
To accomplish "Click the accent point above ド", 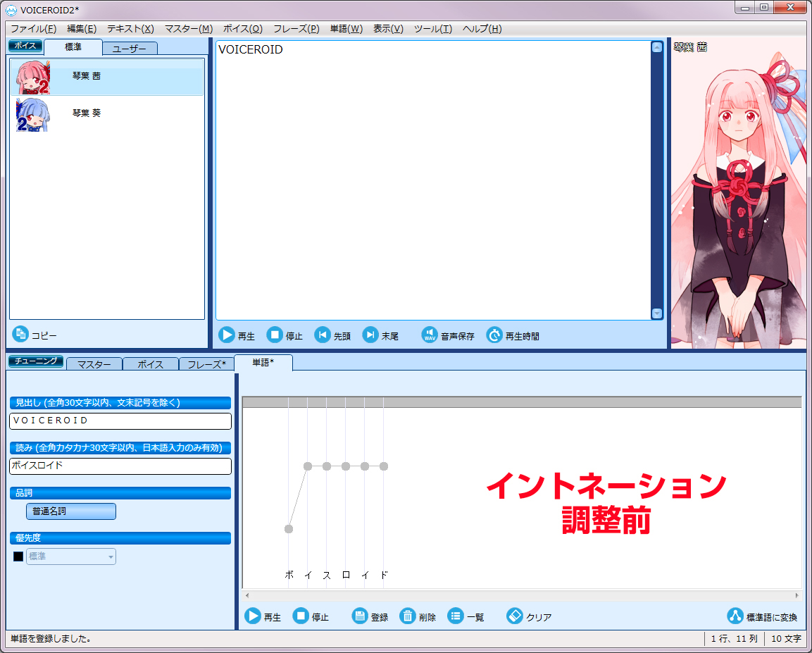I will point(384,466).
